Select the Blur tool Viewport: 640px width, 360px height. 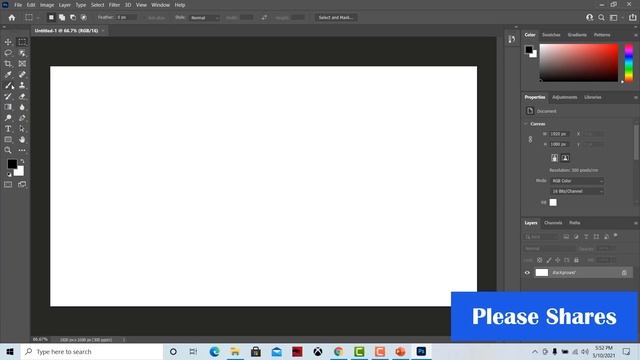[x=22, y=107]
